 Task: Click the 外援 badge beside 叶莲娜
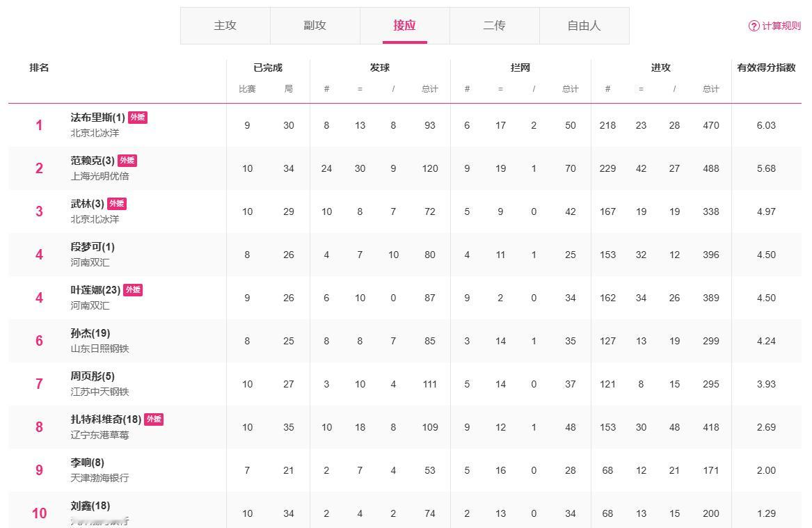click(x=133, y=290)
